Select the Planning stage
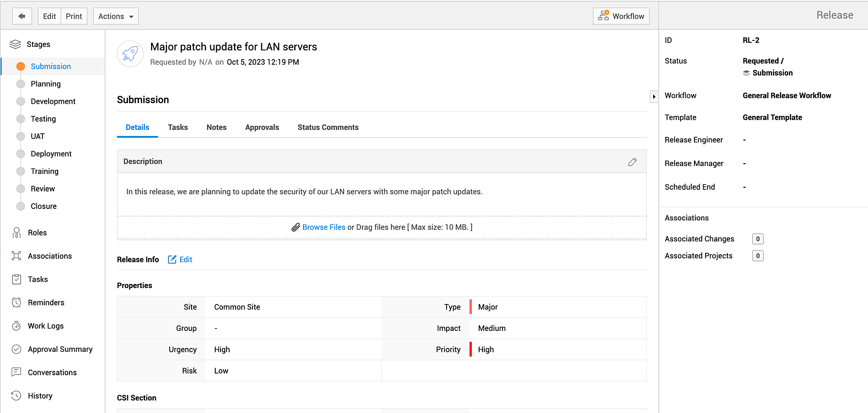 (46, 84)
